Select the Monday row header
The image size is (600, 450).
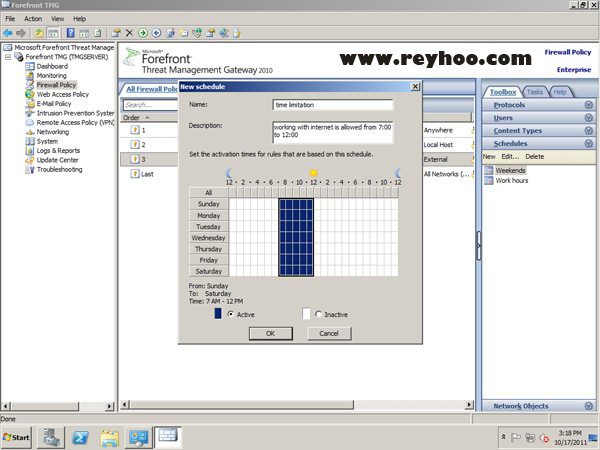click(x=209, y=215)
